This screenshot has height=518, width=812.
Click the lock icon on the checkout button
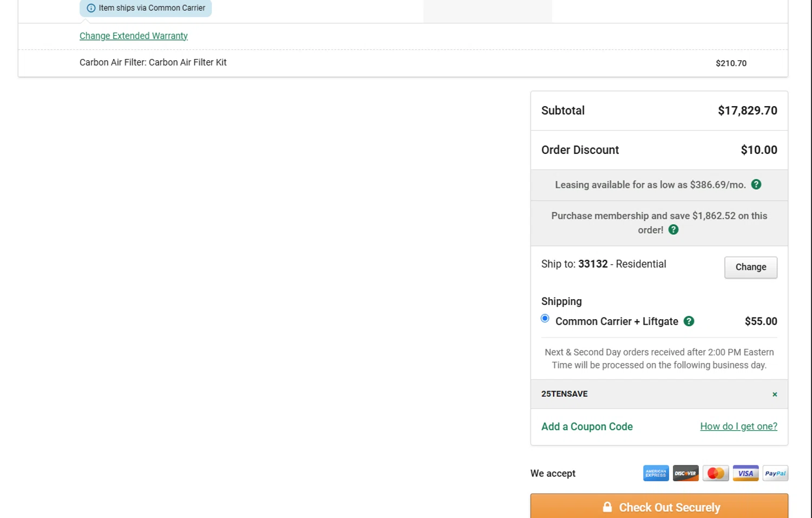click(607, 507)
